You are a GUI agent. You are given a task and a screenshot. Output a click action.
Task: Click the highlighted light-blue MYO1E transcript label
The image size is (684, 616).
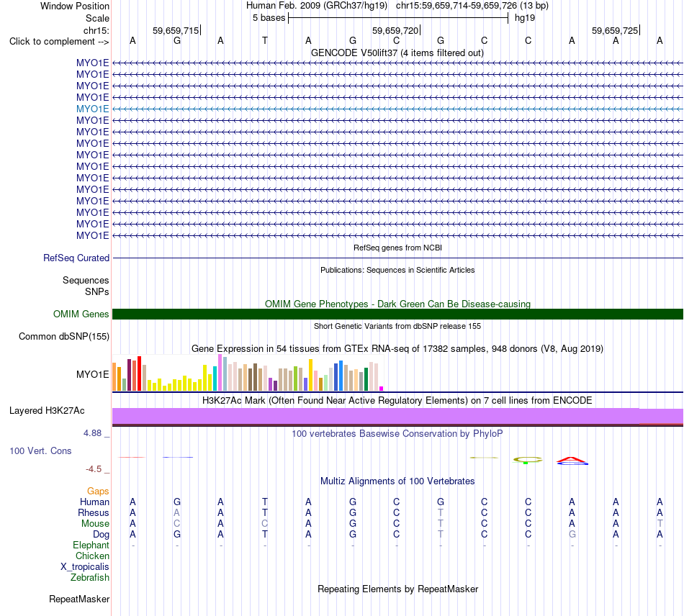(x=92, y=109)
